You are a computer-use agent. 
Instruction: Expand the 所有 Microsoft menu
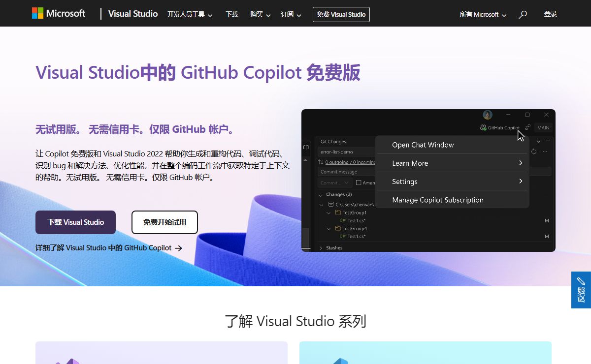pyautogui.click(x=483, y=15)
